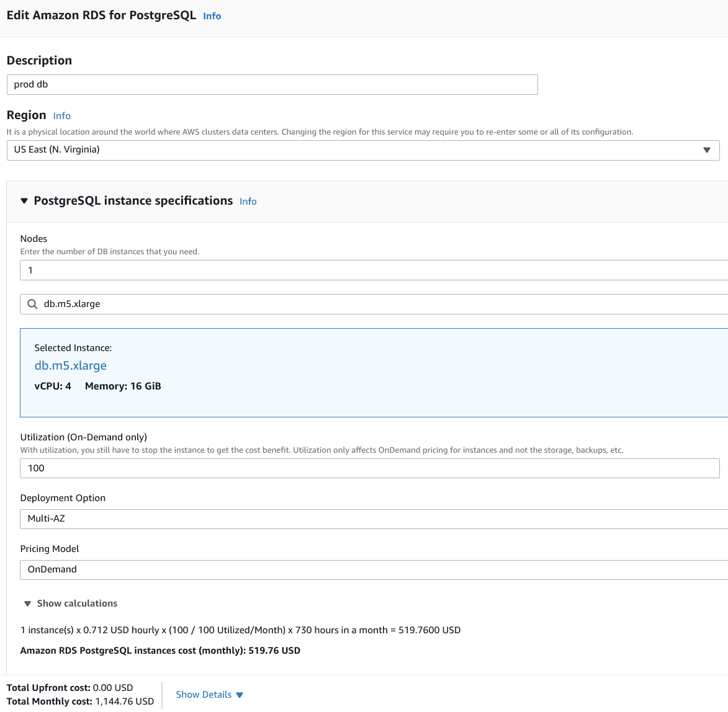Click the Show Details link
Screen dimensions: 728x712
(203, 695)
